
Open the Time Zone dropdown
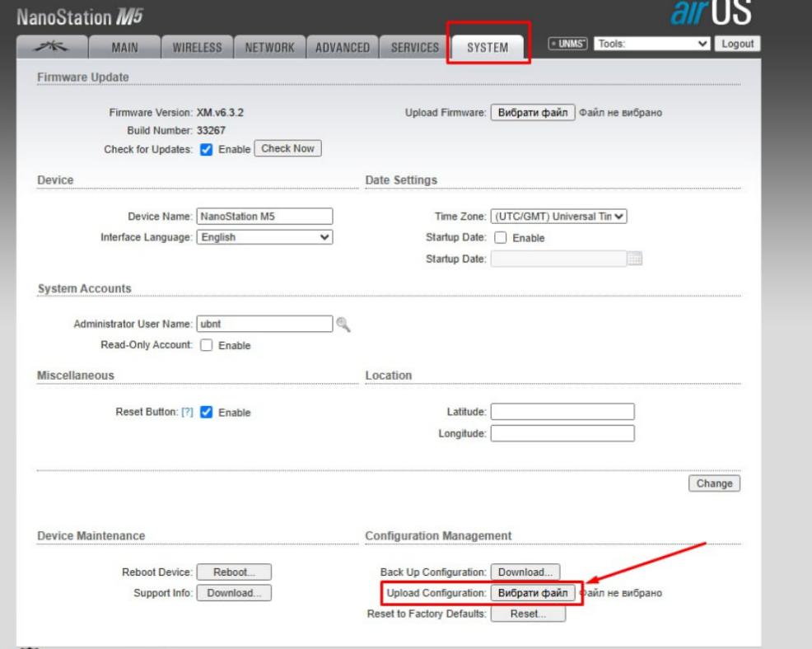coord(559,217)
